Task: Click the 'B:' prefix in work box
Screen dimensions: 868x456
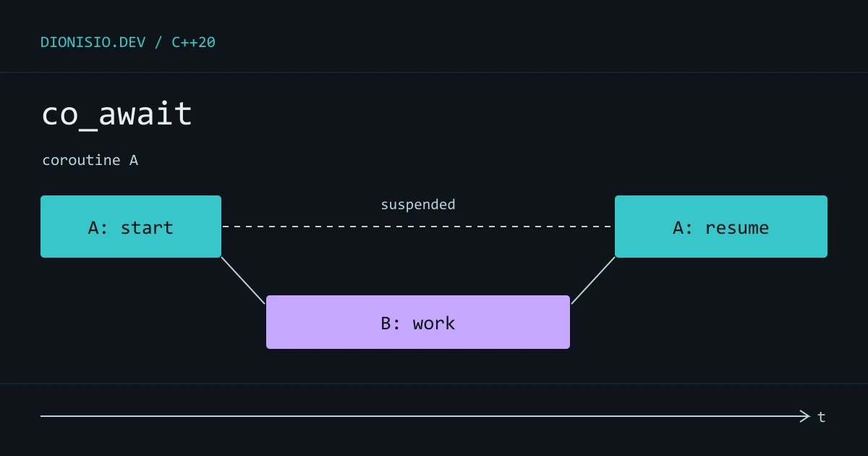Action: point(391,323)
